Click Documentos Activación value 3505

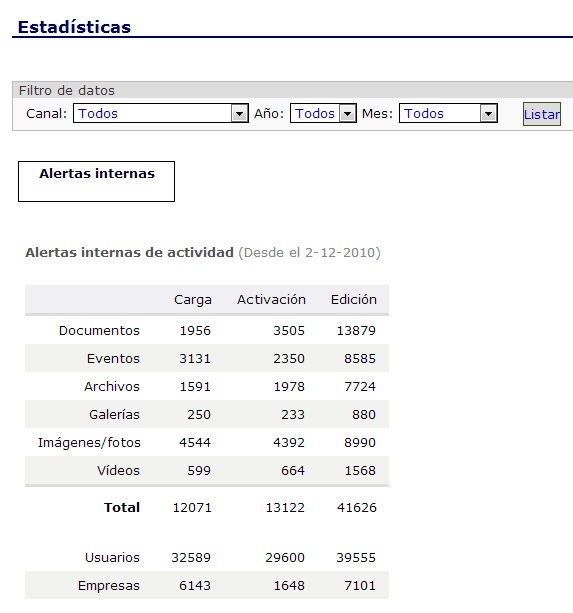[289, 331]
